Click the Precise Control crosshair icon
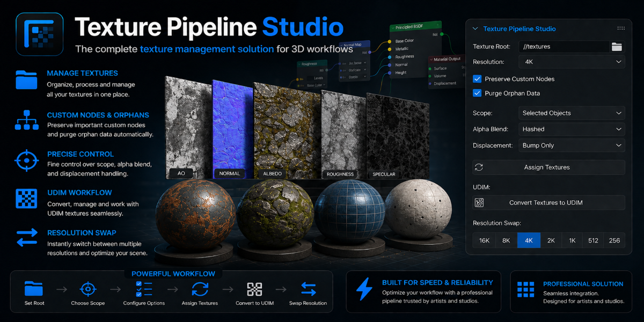This screenshot has height=322, width=644. coord(26,160)
